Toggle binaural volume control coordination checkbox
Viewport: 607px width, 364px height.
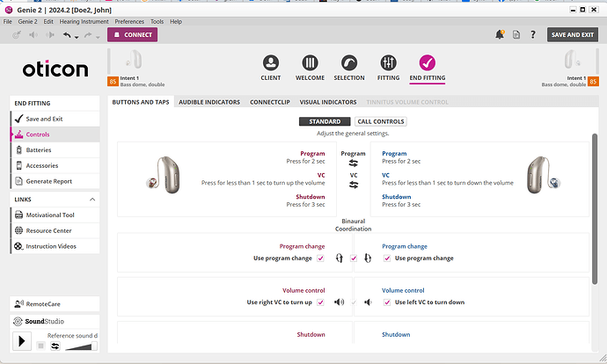pyautogui.click(x=354, y=302)
